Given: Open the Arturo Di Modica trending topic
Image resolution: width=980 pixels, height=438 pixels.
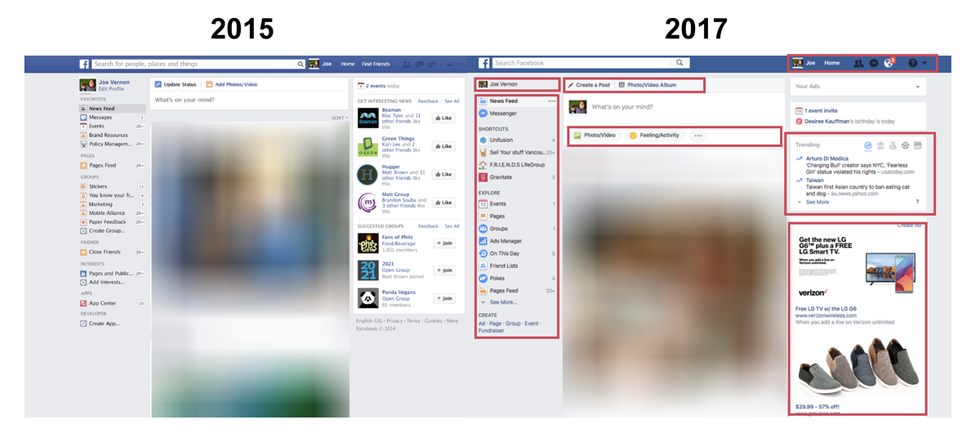Looking at the screenshot, I should [829, 158].
